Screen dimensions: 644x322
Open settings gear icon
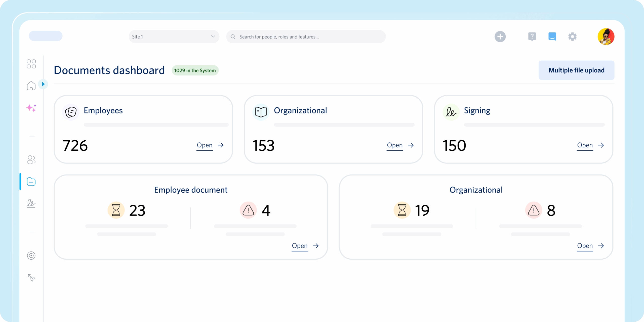coord(572,37)
